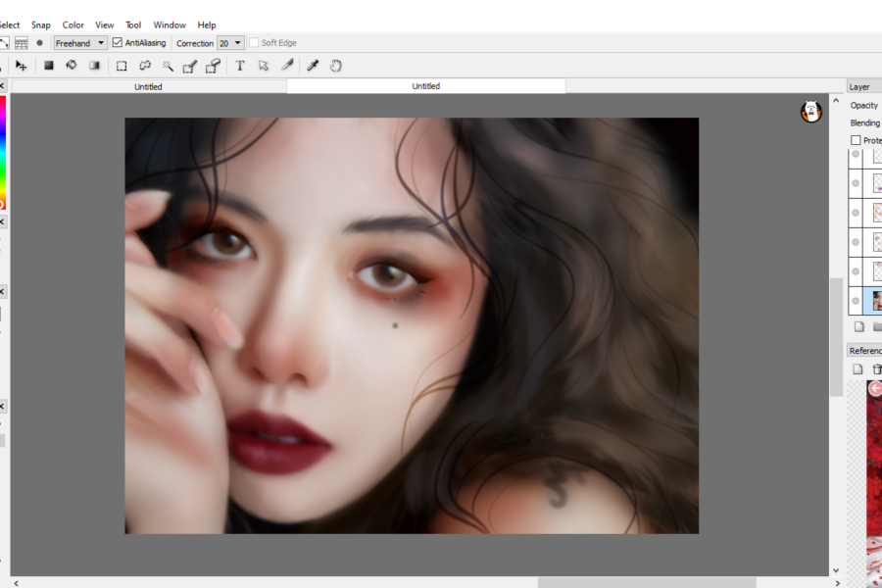Click the canvas scroll up arrow

(x=836, y=101)
